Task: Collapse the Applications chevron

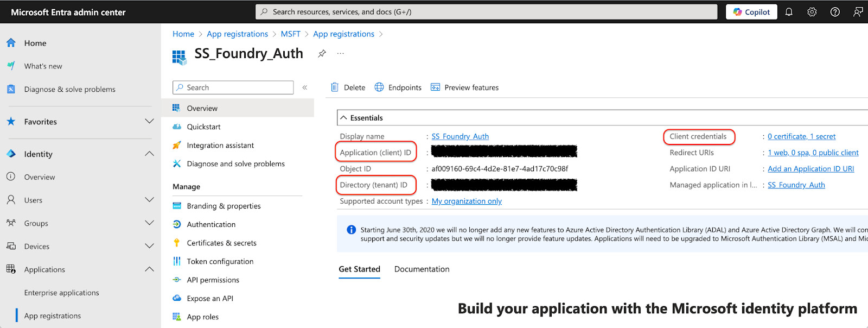Action: [149, 269]
